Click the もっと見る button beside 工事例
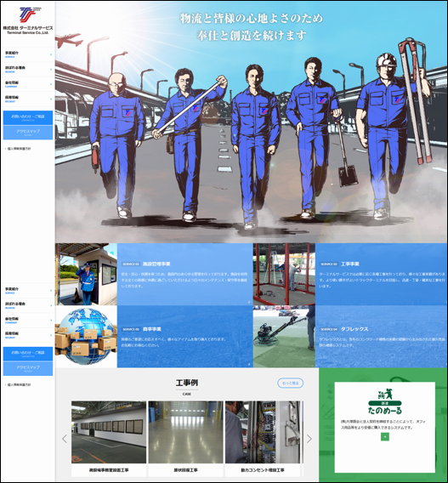 (291, 383)
